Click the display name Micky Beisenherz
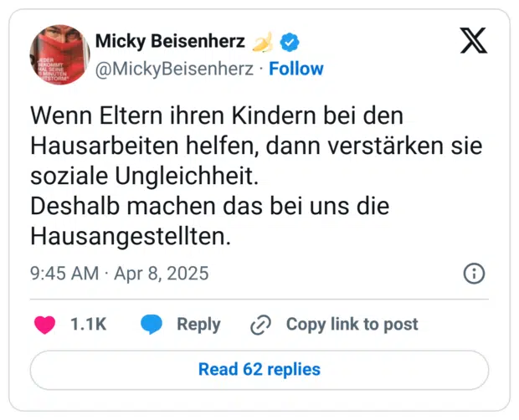Image resolution: width=519 pixels, height=420 pixels. coord(170,41)
